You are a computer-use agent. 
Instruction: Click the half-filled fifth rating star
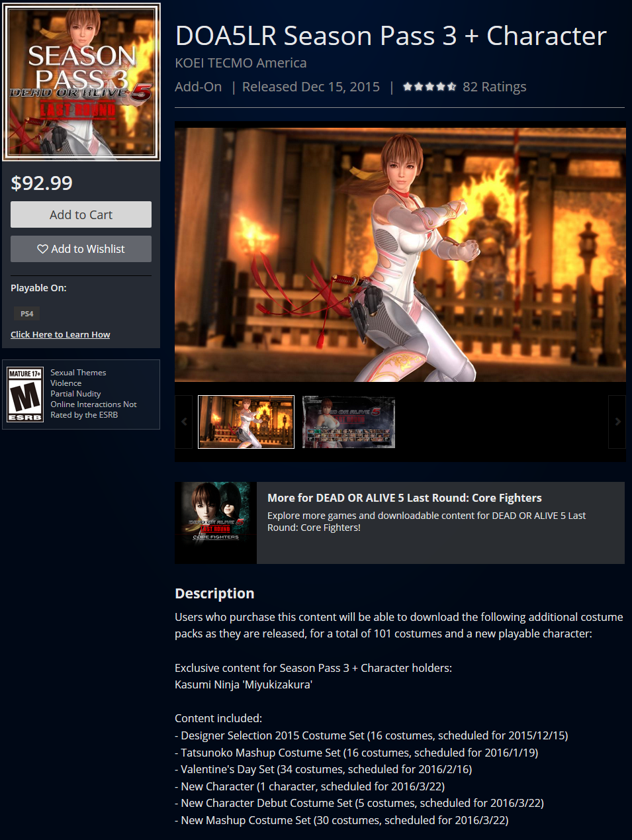[x=451, y=86]
